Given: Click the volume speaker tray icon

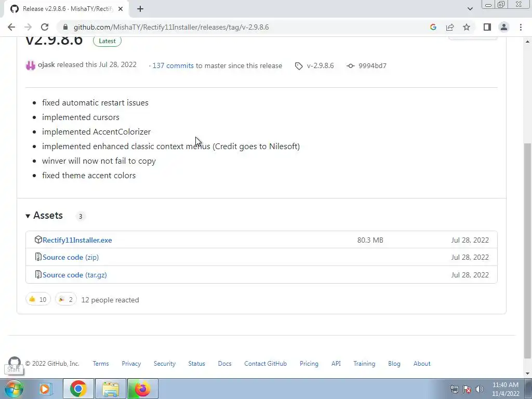Looking at the screenshot, I should tap(480, 389).
